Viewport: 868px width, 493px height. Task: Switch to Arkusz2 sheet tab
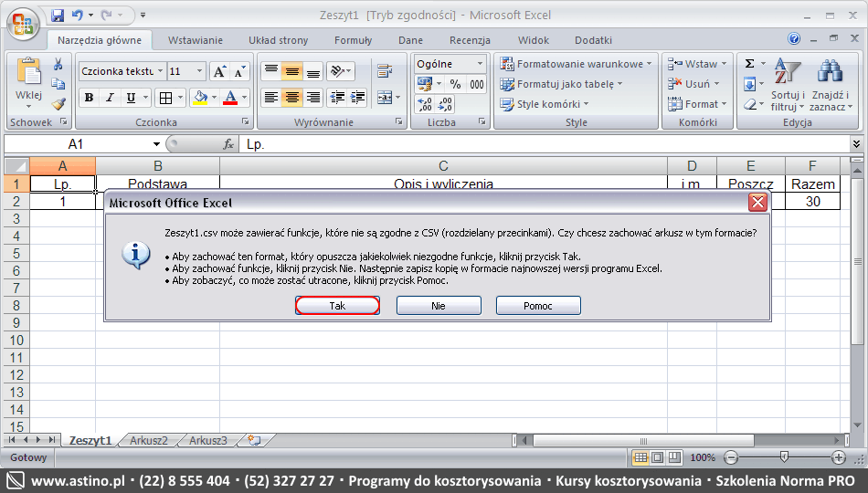149,440
